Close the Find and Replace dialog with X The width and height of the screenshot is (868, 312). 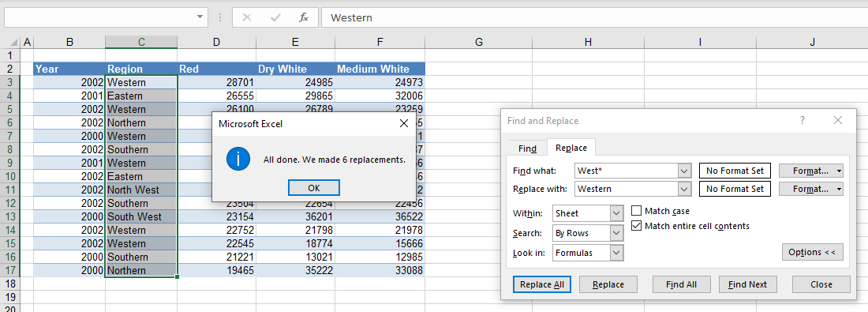click(x=837, y=120)
